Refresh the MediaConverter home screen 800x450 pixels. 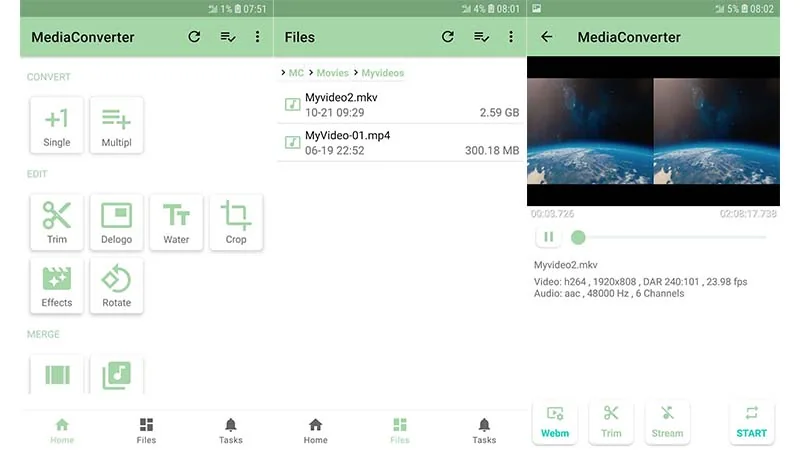coord(194,37)
